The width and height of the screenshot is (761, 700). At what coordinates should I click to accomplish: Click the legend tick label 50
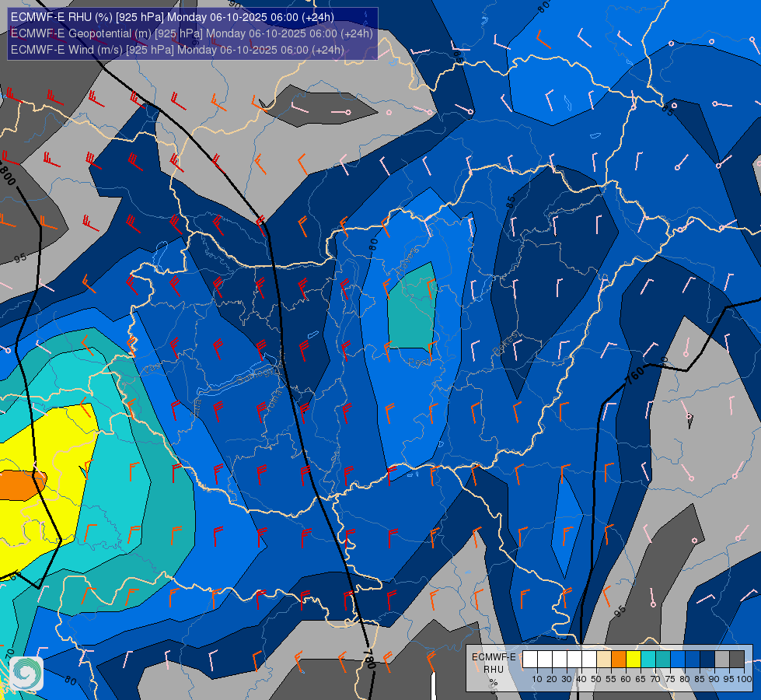click(x=596, y=679)
